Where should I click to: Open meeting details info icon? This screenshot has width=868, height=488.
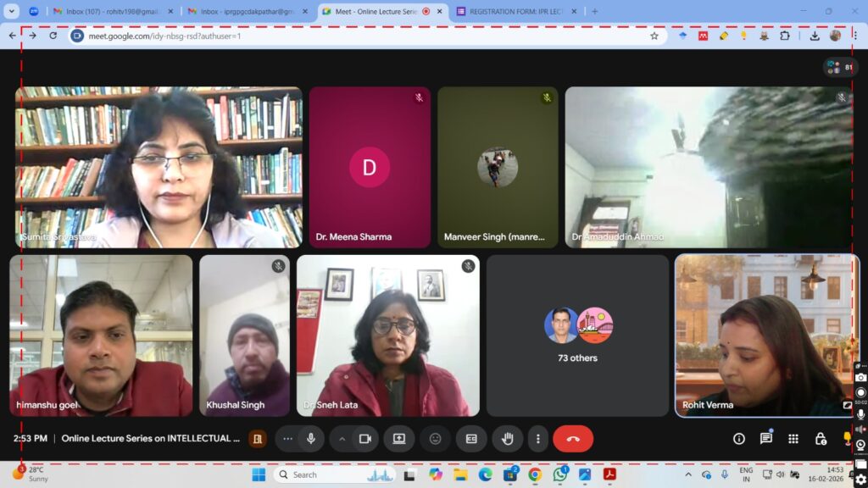(739, 439)
